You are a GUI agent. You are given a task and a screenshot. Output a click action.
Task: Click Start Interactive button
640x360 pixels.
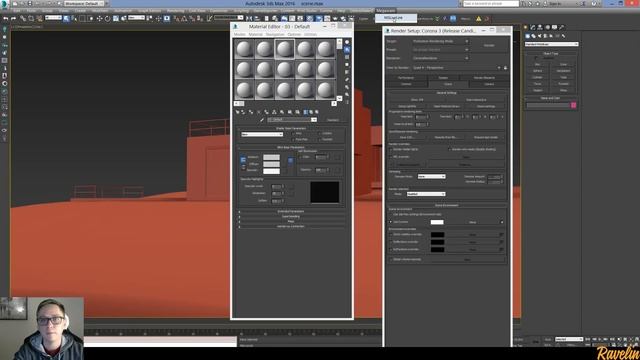(x=476, y=100)
